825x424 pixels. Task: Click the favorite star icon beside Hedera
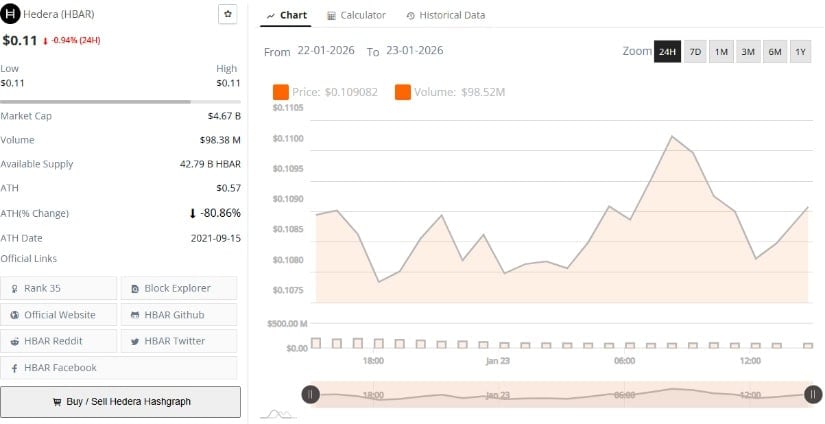coord(228,15)
